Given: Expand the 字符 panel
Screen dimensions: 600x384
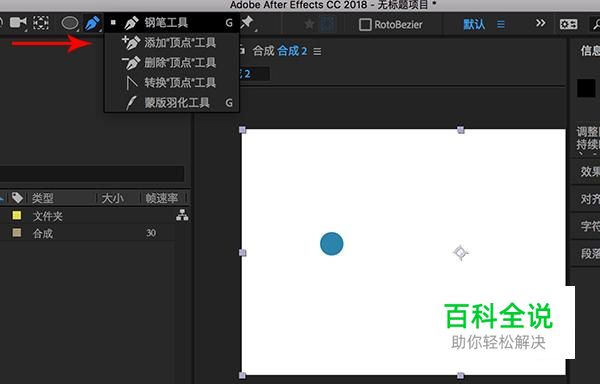Looking at the screenshot, I should tap(590, 226).
